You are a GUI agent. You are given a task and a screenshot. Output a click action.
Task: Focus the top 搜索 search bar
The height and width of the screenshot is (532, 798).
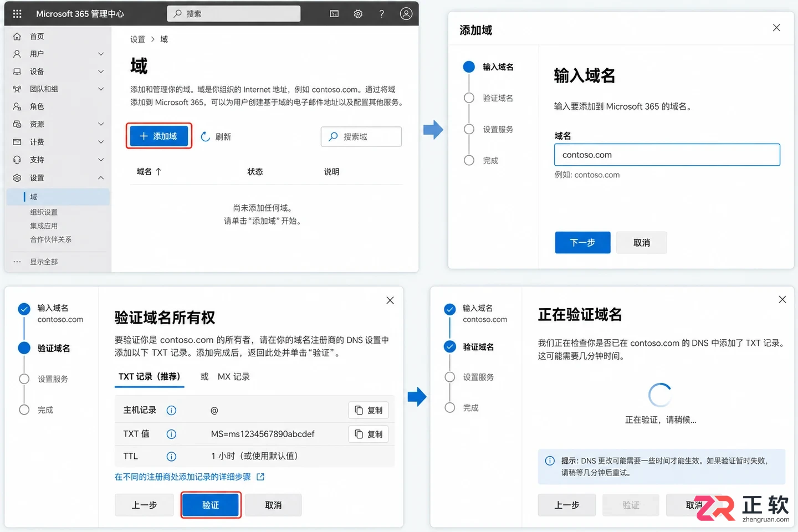point(234,14)
